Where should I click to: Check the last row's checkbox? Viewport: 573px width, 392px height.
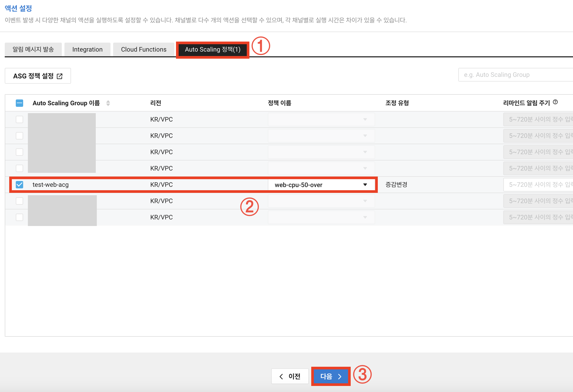pos(19,217)
